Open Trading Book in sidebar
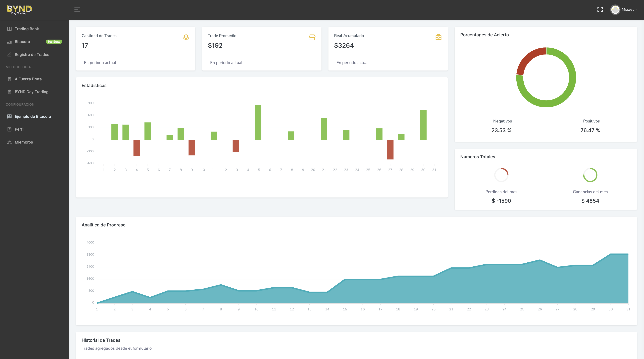Image resolution: width=644 pixels, height=359 pixels. (27, 29)
